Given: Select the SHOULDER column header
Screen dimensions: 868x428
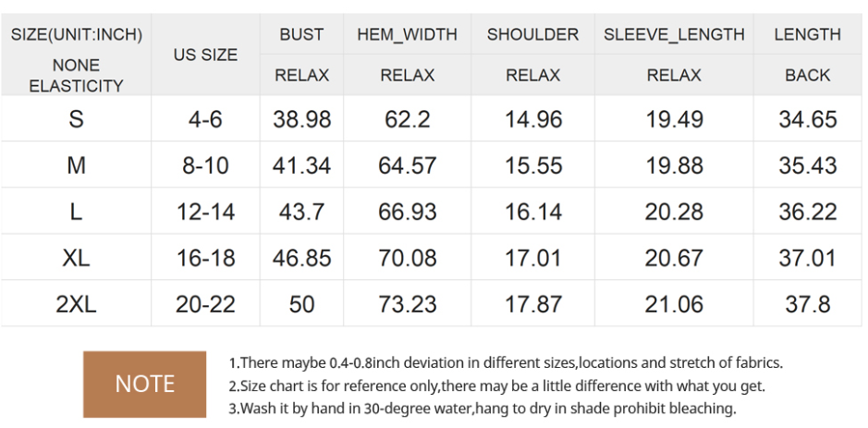Looking at the screenshot, I should click(532, 35).
